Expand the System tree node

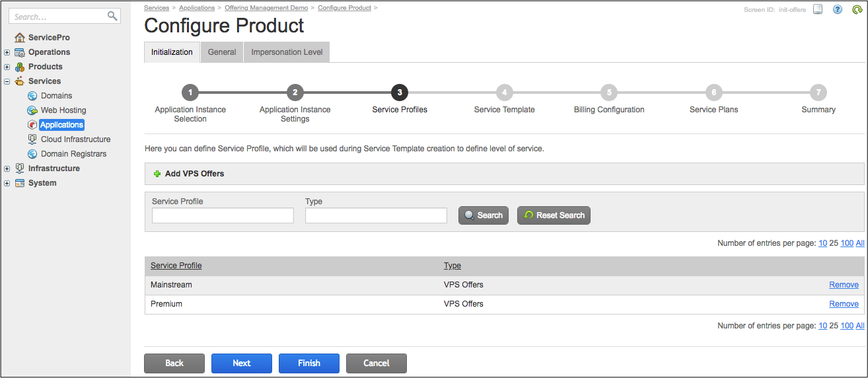7,183
